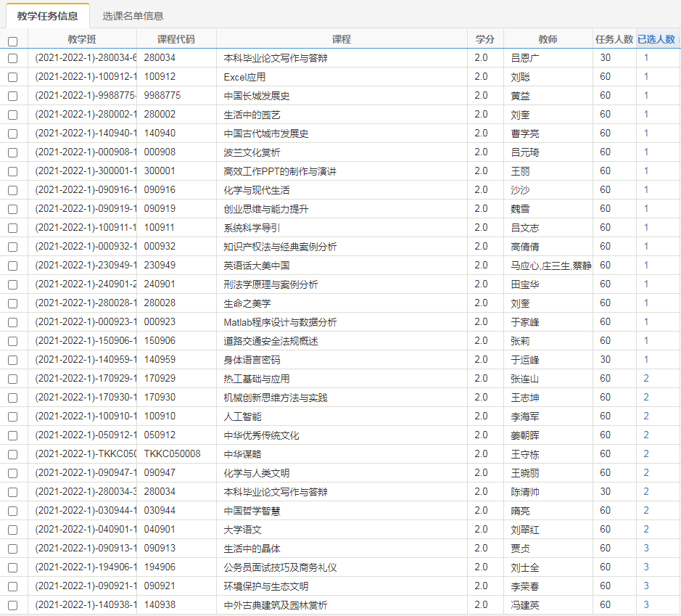Click the 任务人数 column header
The width and height of the screenshot is (681, 616).
[x=614, y=39]
